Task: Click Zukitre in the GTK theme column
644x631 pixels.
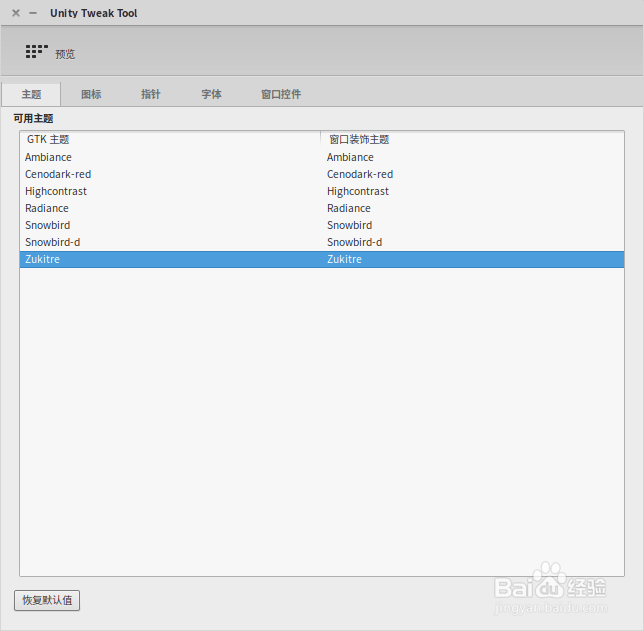Action: click(x=42, y=259)
